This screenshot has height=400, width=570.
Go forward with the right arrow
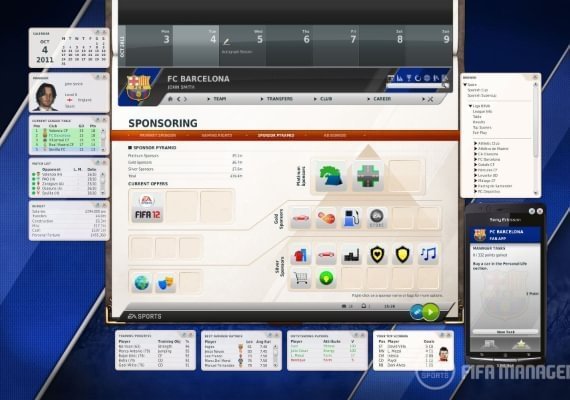[x=185, y=99]
